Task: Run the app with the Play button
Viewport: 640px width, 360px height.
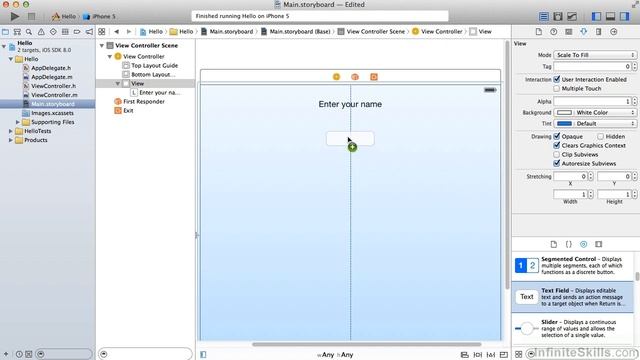Action: tap(15, 16)
